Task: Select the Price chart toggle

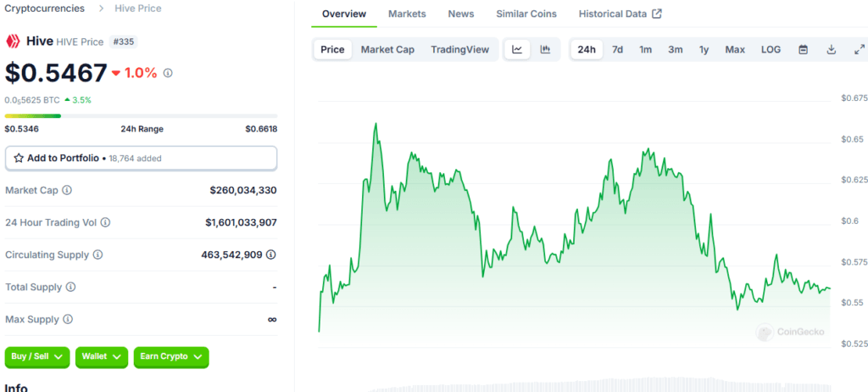Action: pyautogui.click(x=332, y=49)
